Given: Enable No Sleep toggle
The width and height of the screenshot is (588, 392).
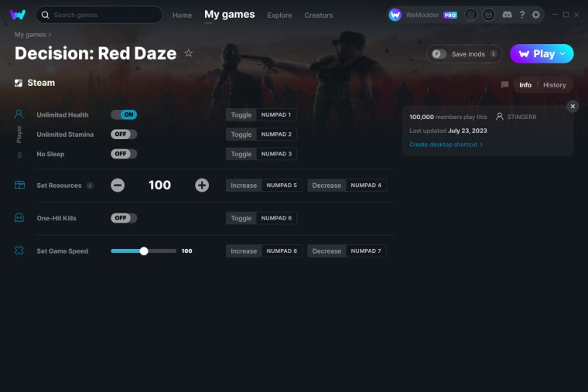Looking at the screenshot, I should click(x=124, y=154).
